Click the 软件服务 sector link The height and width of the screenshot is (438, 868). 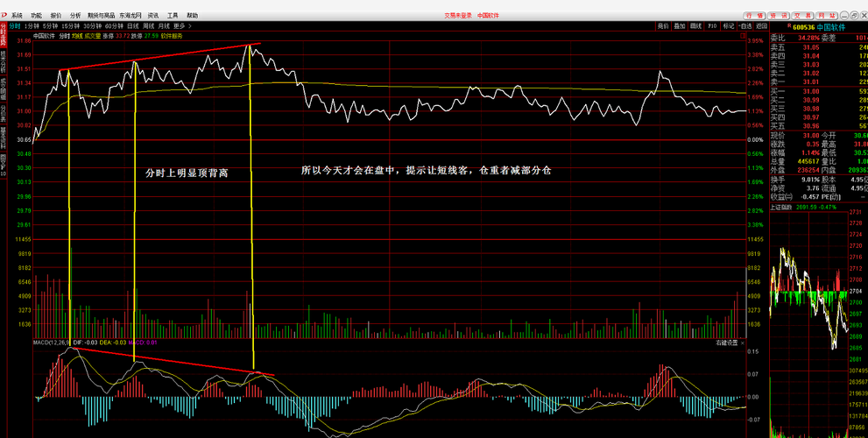[171, 35]
